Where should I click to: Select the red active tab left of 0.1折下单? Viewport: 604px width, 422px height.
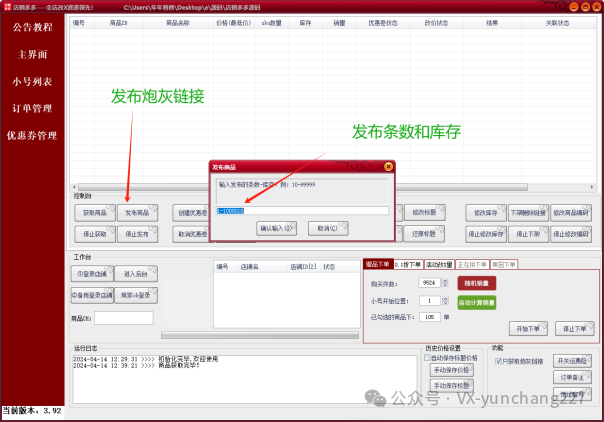click(x=378, y=264)
